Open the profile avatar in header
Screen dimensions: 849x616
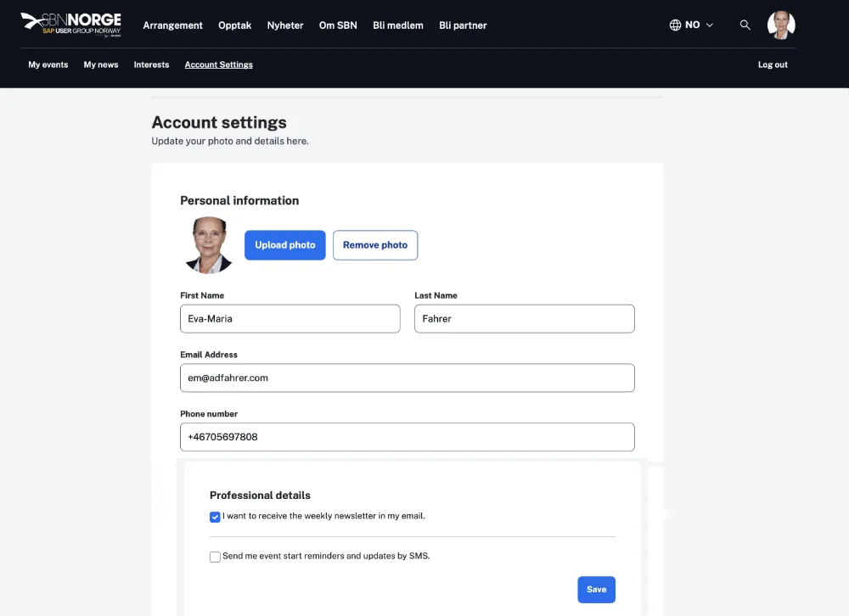[x=780, y=25]
